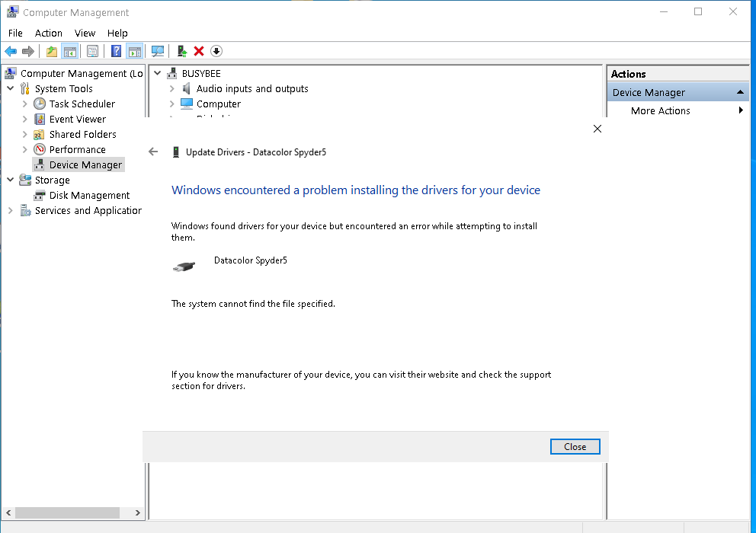Collapse the BUSYBEE device tree
The width and height of the screenshot is (756, 533).
click(157, 73)
